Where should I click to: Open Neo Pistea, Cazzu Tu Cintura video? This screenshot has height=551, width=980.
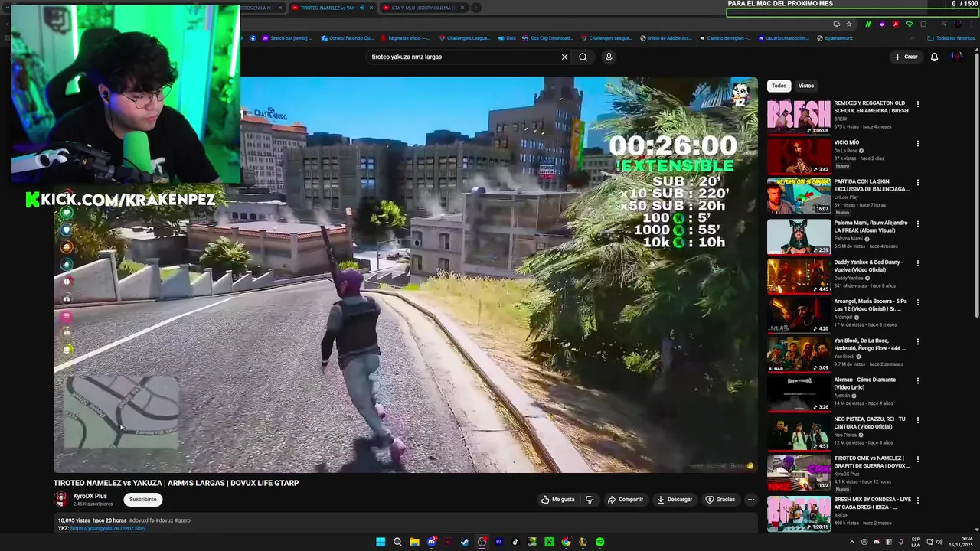[799, 432]
